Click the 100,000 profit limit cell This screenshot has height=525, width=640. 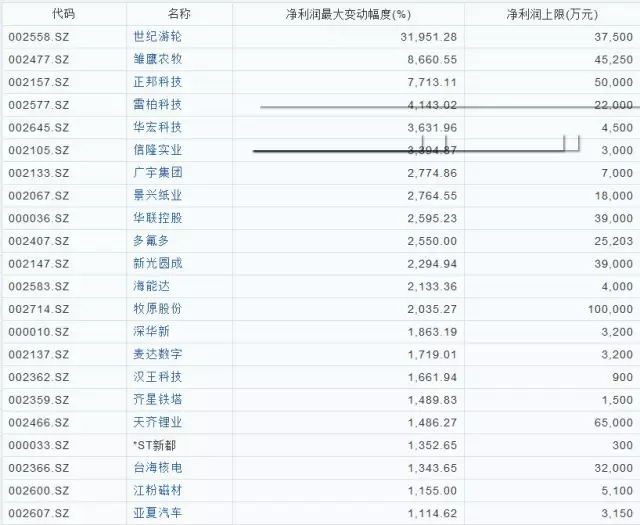point(607,308)
